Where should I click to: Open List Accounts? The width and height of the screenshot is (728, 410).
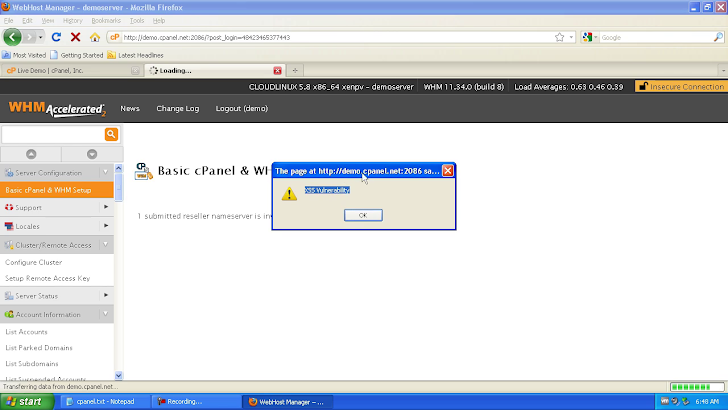click(x=26, y=332)
